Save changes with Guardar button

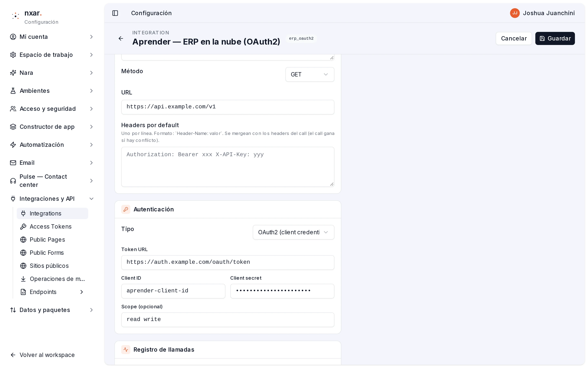pyautogui.click(x=555, y=38)
